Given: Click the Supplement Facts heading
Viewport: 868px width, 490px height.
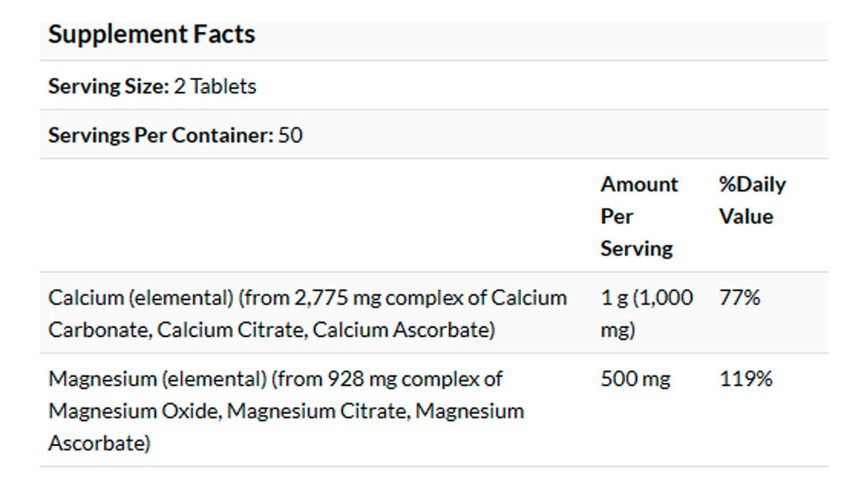Looking at the screenshot, I should click(x=151, y=34).
